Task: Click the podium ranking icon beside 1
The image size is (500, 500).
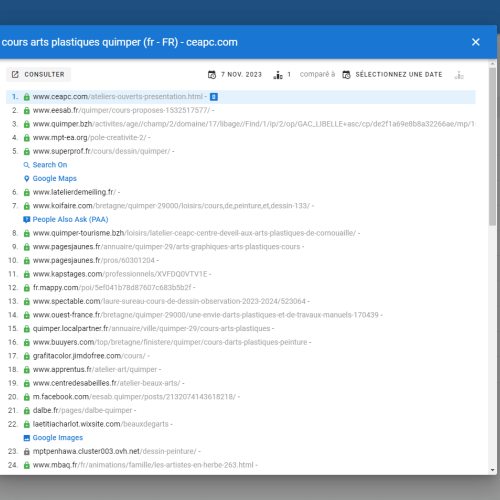Action: 278,75
